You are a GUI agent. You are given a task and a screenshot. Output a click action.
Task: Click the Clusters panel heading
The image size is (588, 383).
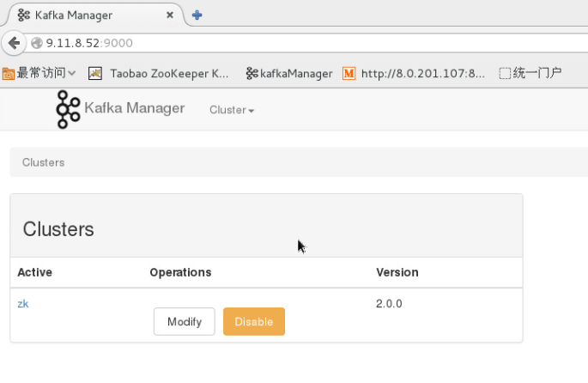coord(58,228)
